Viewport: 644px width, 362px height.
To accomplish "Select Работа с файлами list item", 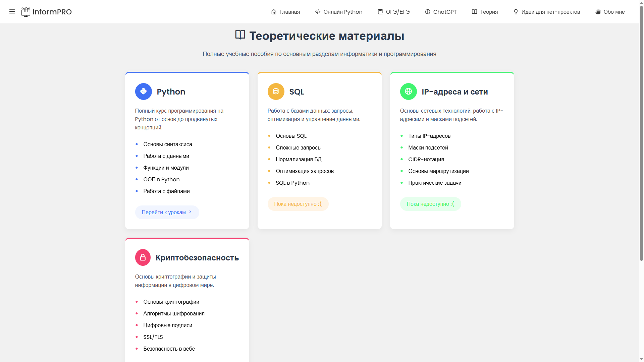I will (x=167, y=191).
